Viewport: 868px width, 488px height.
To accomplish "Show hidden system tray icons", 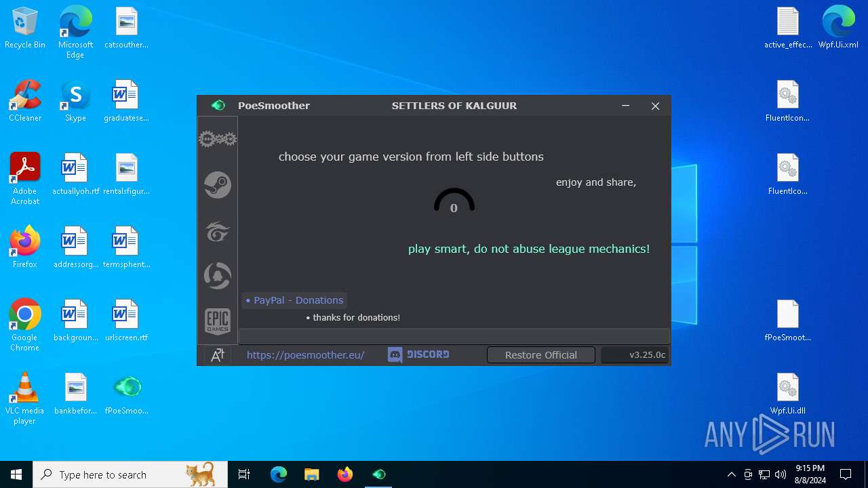I will 731,474.
